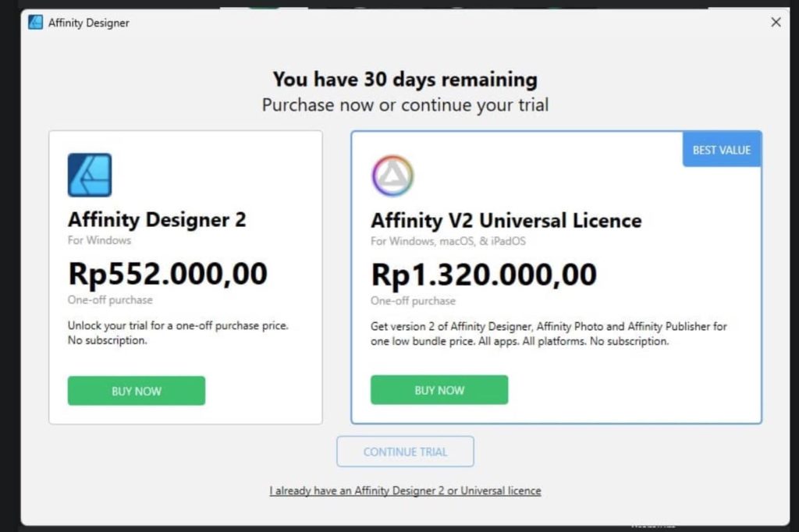Click the Affinity Designer title bar icon

(x=35, y=23)
